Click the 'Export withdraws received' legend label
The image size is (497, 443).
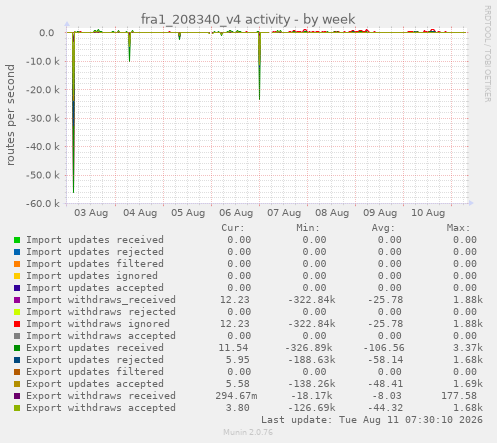101,396
